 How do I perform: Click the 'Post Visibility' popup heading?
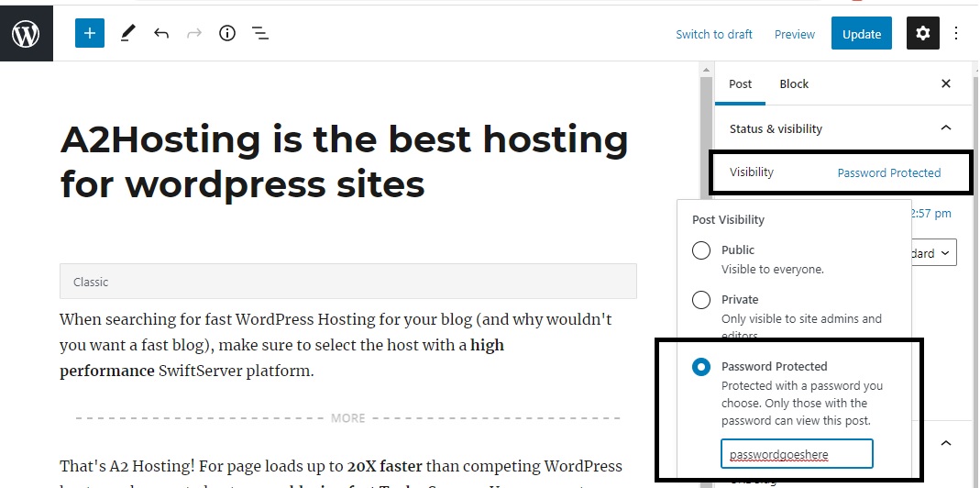point(728,219)
